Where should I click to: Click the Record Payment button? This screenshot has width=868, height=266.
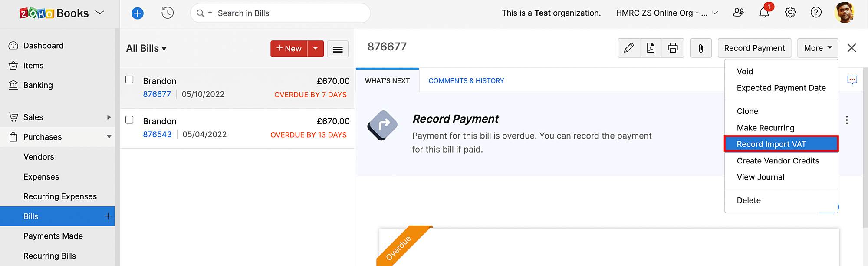[x=754, y=48]
